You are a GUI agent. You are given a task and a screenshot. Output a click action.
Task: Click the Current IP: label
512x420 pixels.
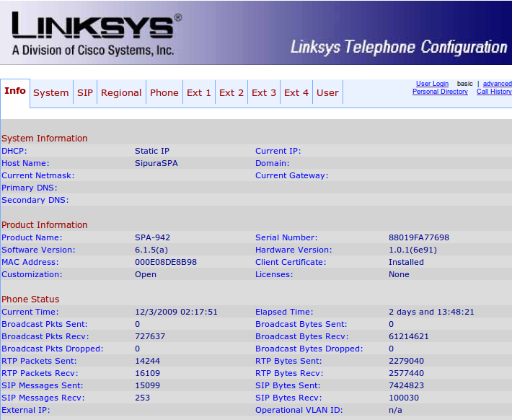pyautogui.click(x=278, y=151)
